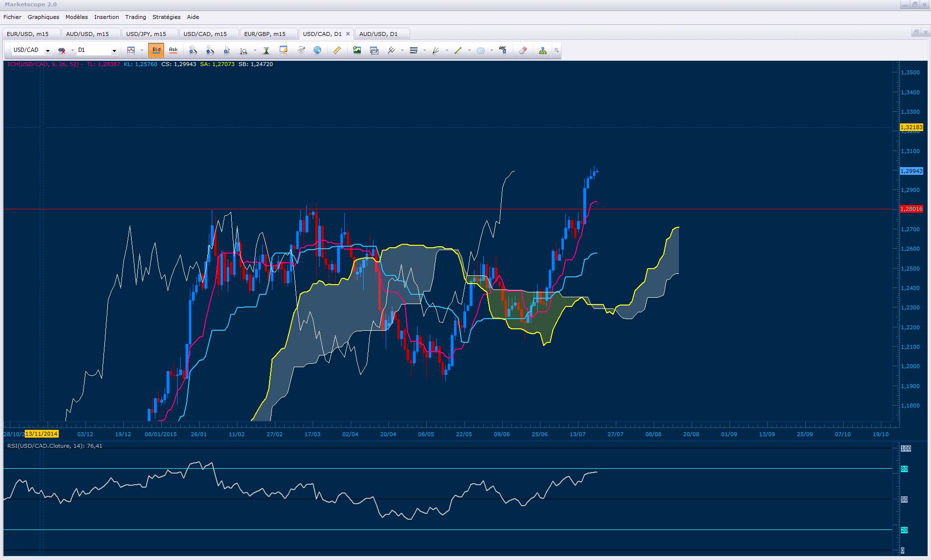This screenshot has width=931, height=560.
Task: Open the Insertion menu
Action: [106, 17]
